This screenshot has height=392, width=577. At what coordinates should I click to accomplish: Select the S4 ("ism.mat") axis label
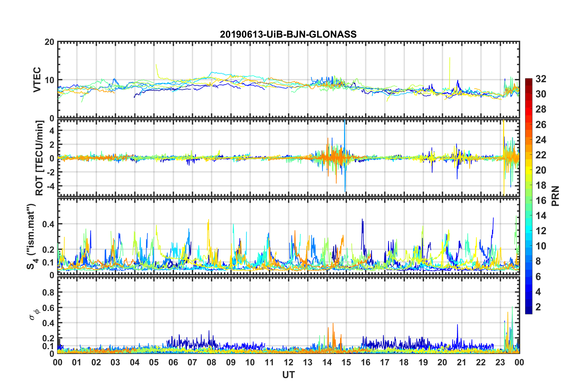[31, 236]
